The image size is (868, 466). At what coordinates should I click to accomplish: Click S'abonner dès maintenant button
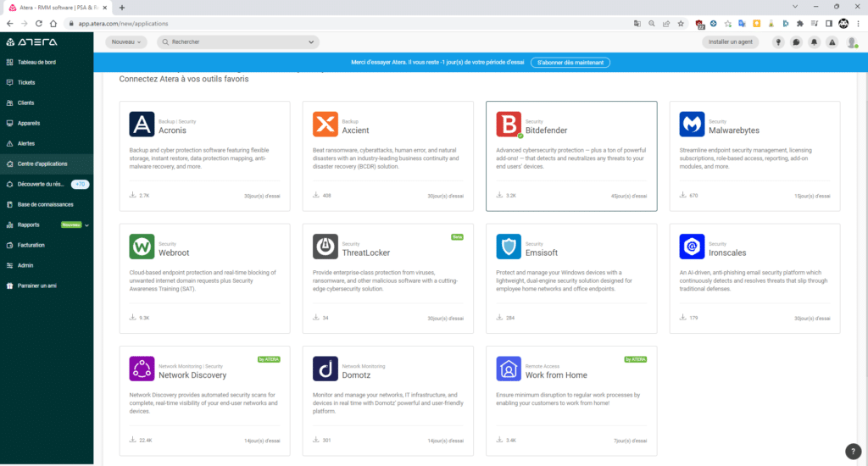pyautogui.click(x=570, y=63)
